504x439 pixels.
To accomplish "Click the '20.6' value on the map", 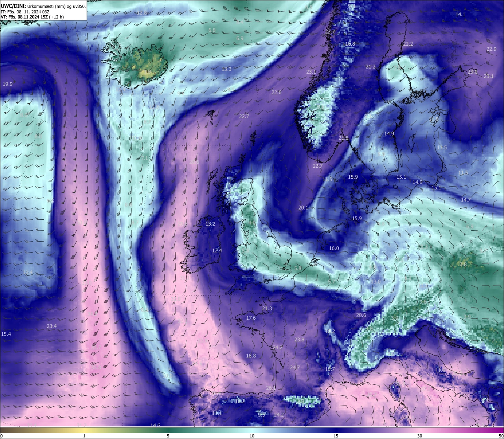I will pos(361,315).
